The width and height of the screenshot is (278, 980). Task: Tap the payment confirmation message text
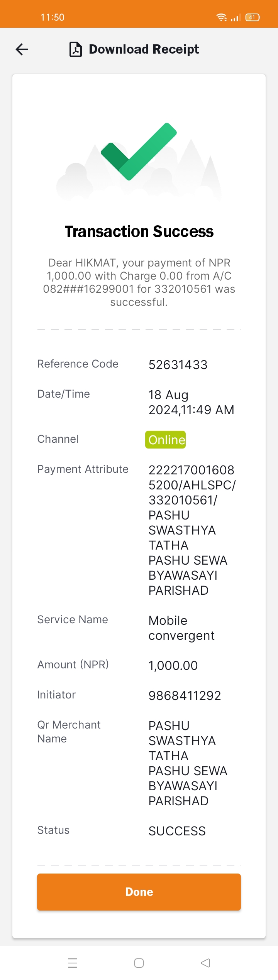click(x=139, y=282)
